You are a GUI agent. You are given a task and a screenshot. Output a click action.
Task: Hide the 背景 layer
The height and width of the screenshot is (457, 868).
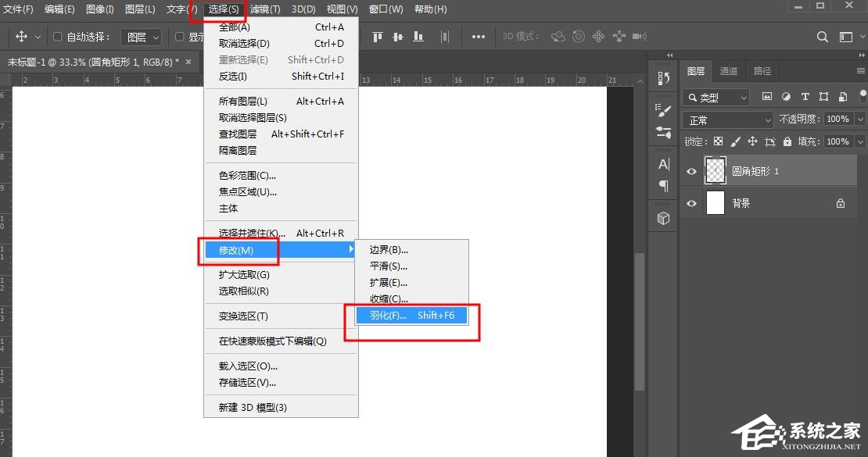pos(691,203)
